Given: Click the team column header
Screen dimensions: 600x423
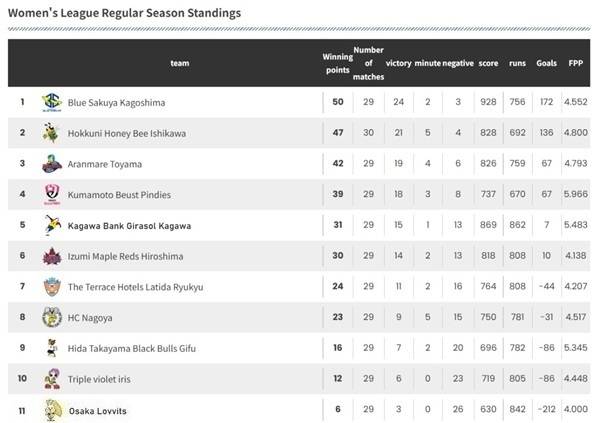Looking at the screenshot, I should [x=180, y=63].
